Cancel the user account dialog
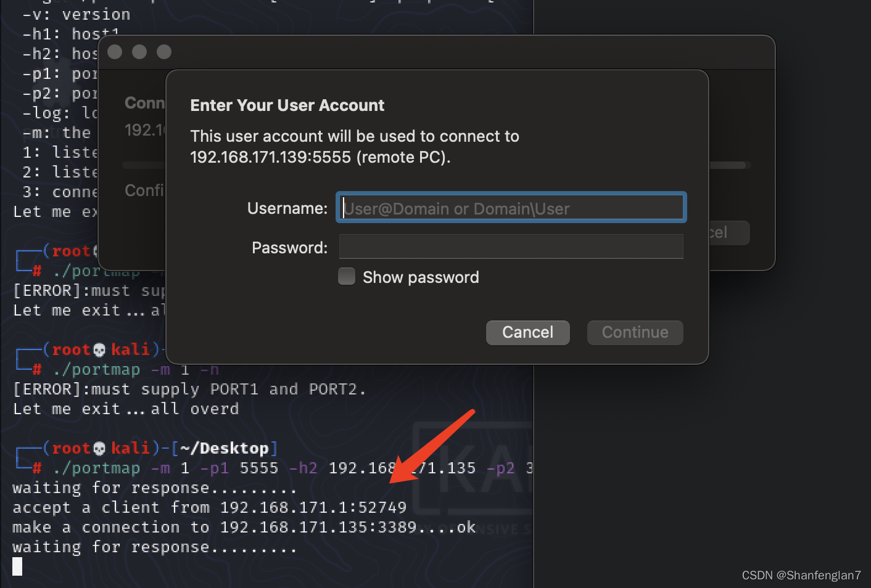 [527, 332]
